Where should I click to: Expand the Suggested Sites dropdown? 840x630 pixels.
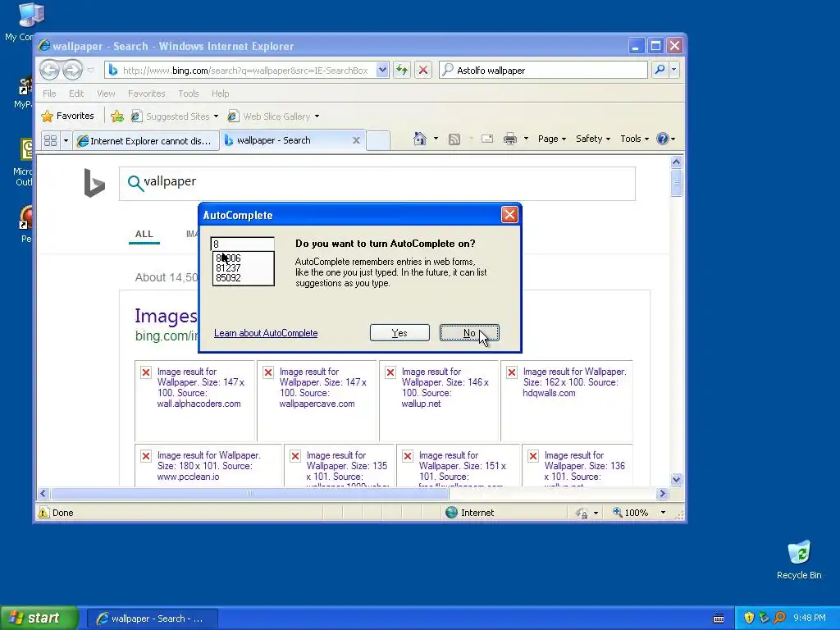216,116
